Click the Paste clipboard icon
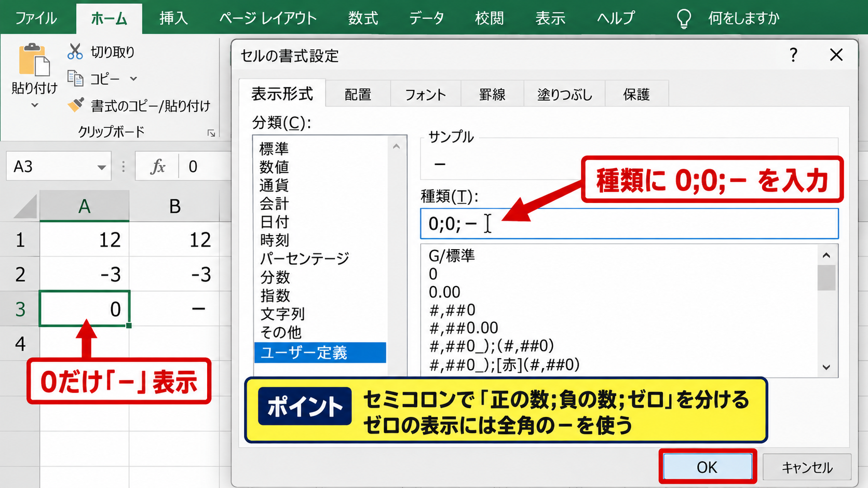This screenshot has height=488, width=868. click(x=34, y=60)
